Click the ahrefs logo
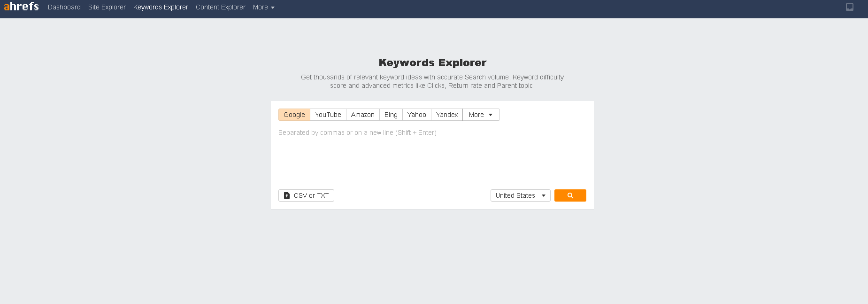The height and width of the screenshot is (304, 868). tap(21, 7)
